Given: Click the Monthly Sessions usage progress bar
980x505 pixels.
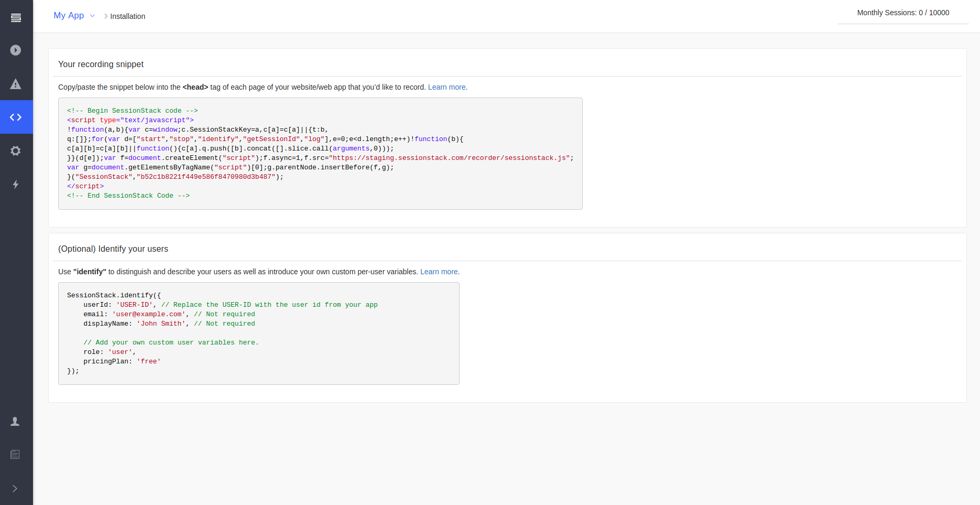Looking at the screenshot, I should tap(903, 24).
